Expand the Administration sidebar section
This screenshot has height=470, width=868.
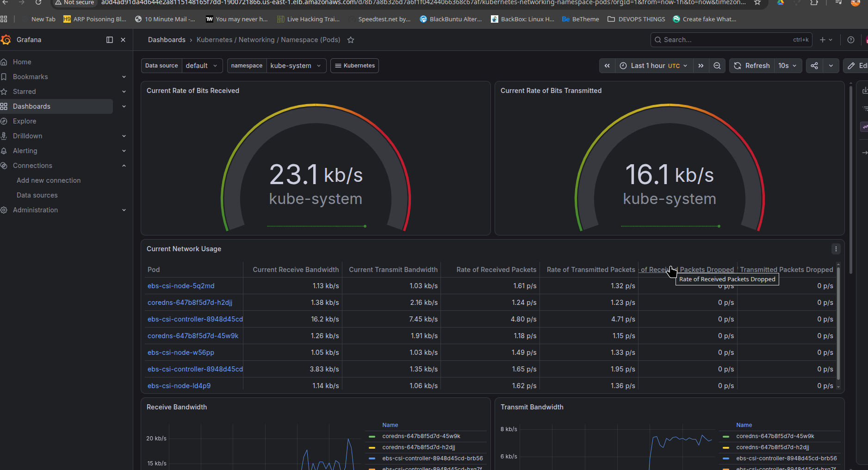(x=124, y=210)
